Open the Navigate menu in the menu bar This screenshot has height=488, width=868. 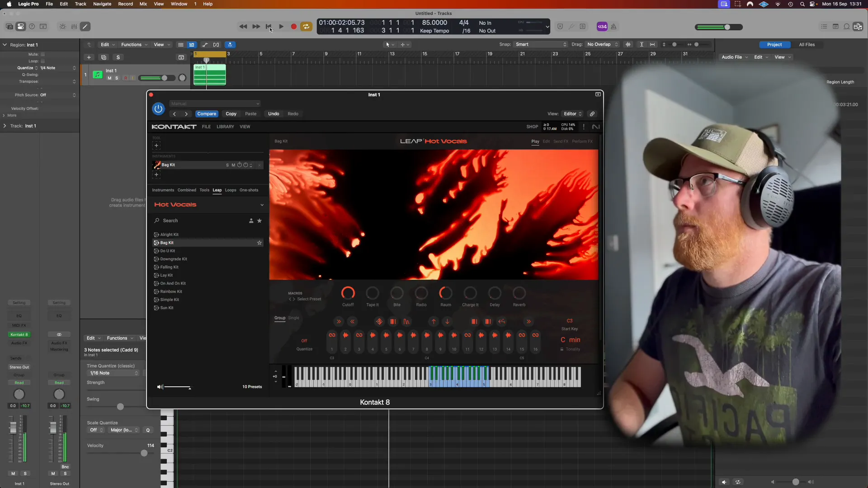tap(102, 4)
